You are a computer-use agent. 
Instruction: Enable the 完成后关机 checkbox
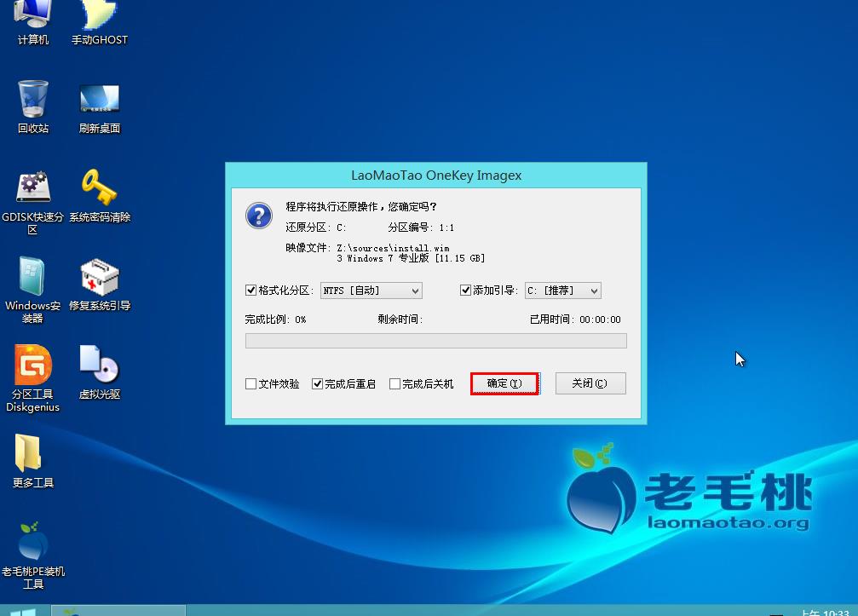coord(394,384)
